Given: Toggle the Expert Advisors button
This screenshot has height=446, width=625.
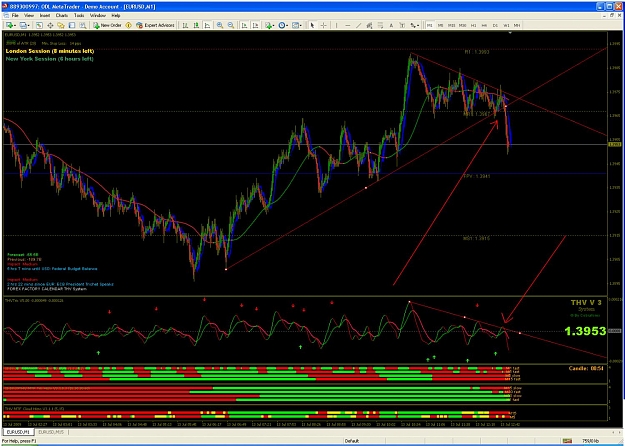Looking at the screenshot, I should (x=155, y=25).
